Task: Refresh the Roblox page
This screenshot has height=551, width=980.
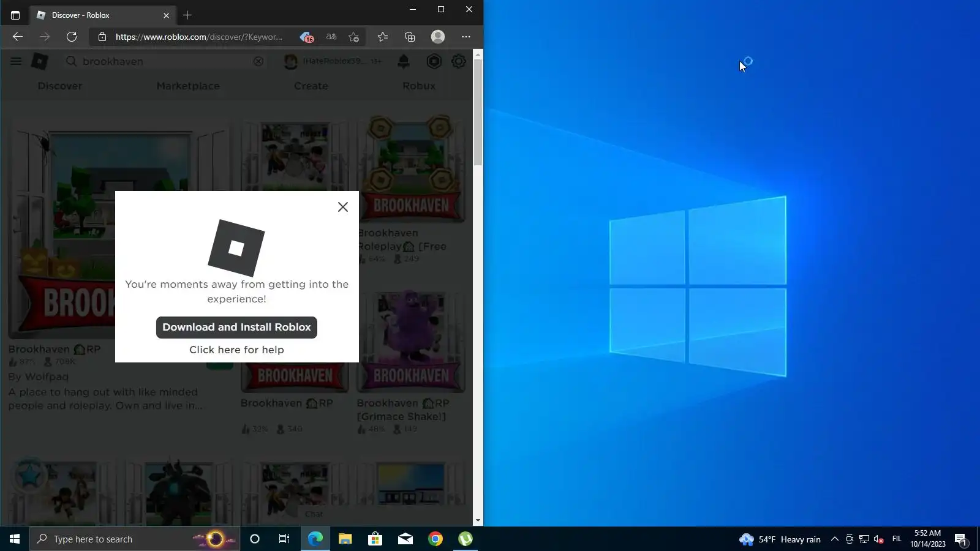Action: coord(72,37)
